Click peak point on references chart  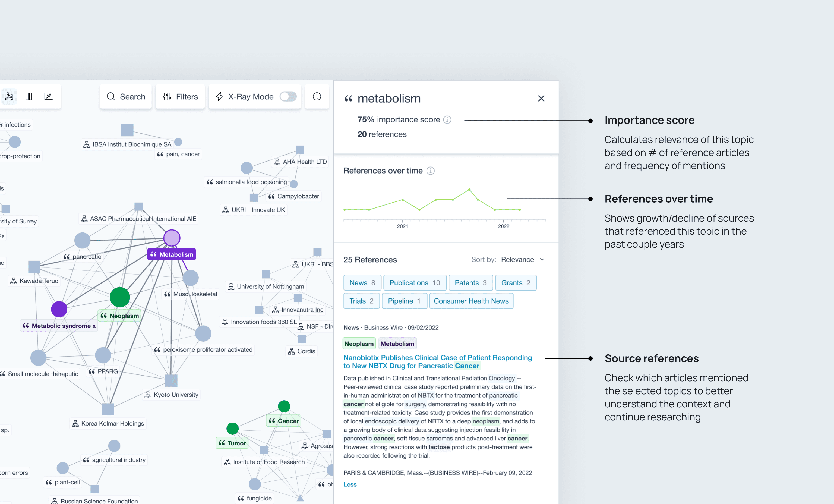point(469,190)
